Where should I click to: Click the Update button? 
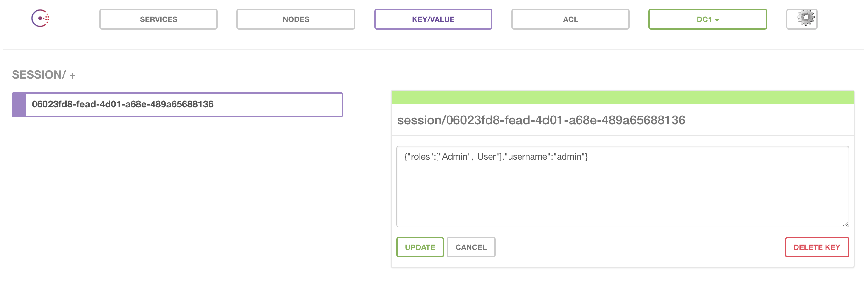420,247
